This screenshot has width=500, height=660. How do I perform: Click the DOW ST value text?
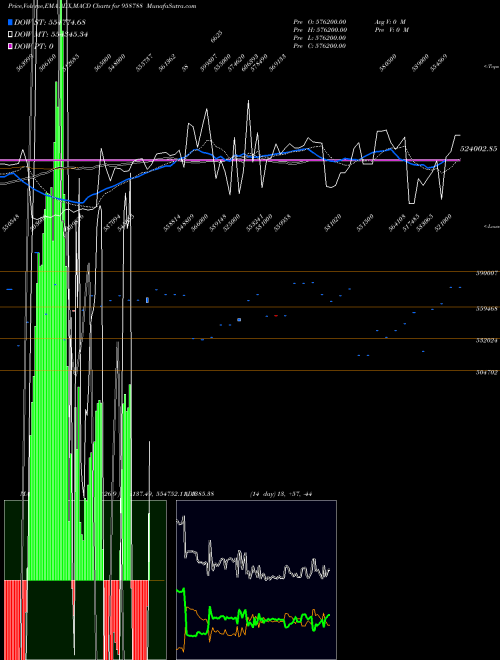pos(50,22)
